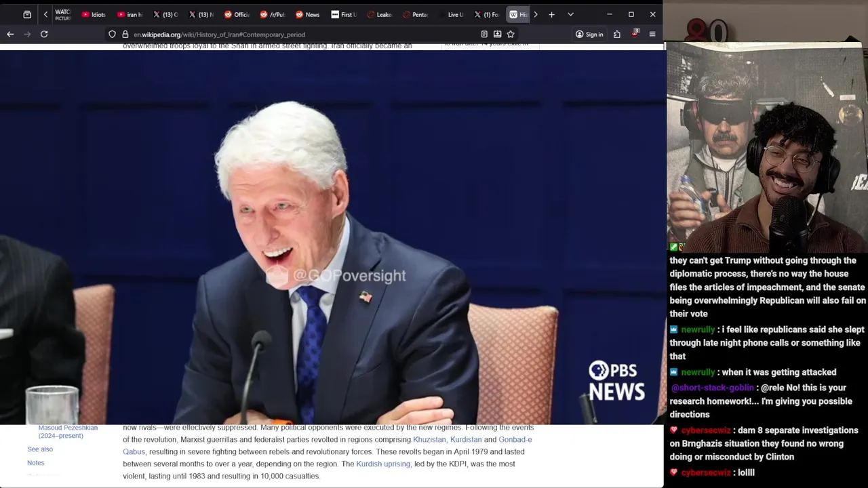This screenshot has height=488, width=868.
Task: Expand the list all tabs dropdown
Action: (570, 14)
